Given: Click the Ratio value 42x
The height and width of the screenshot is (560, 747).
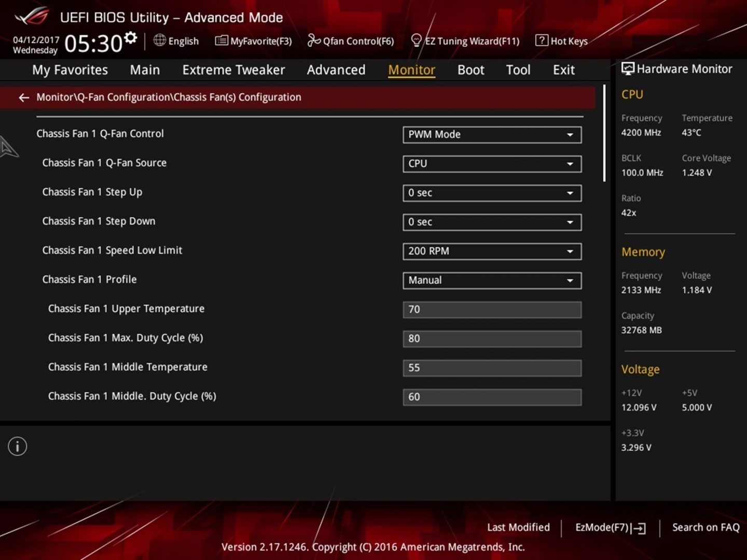Looking at the screenshot, I should coord(629,213).
